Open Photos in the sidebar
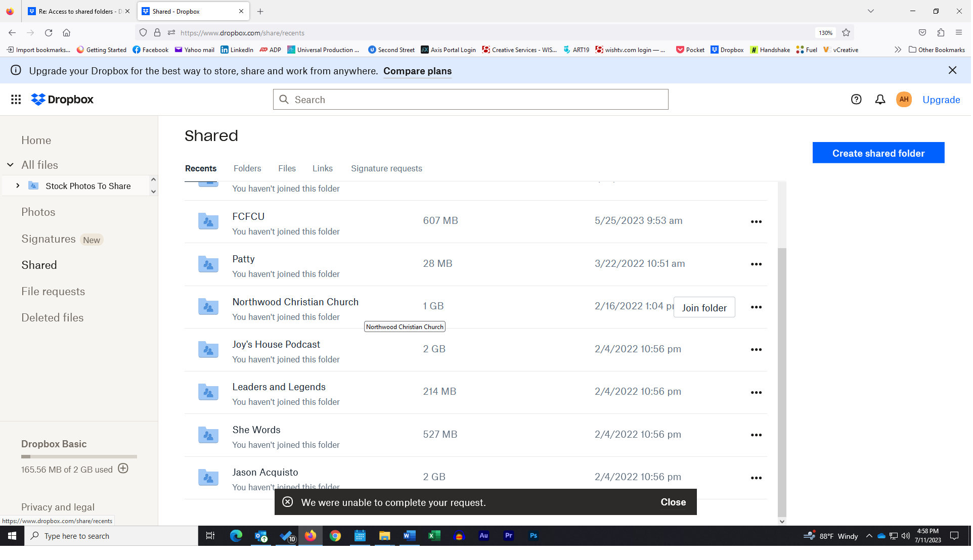The width and height of the screenshot is (973, 560). pyautogui.click(x=38, y=212)
